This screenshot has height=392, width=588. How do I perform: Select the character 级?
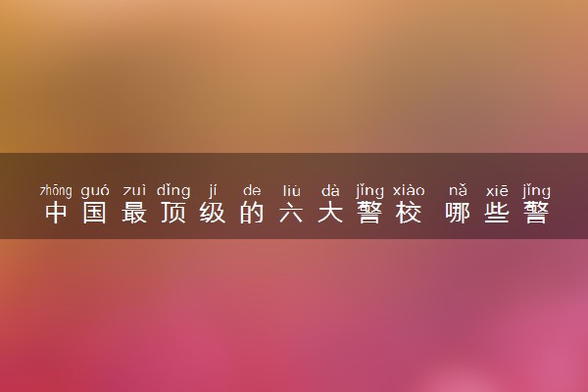pos(213,213)
